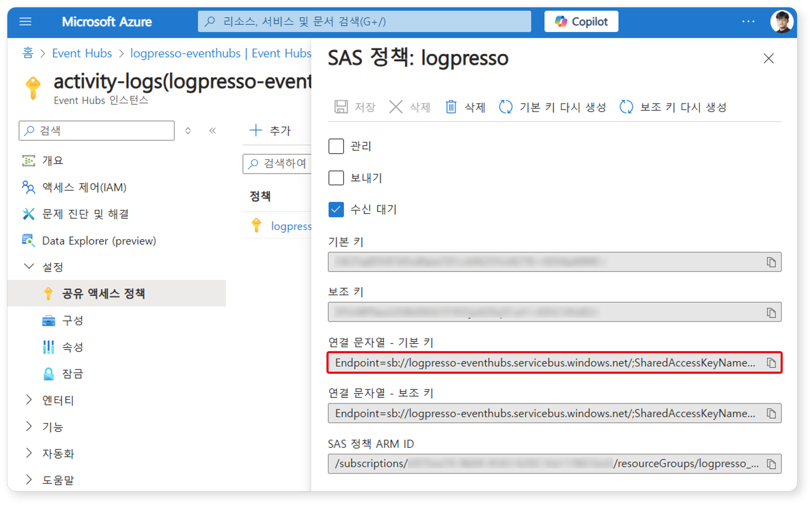The image size is (812, 506).
Task: Click the 개요 overview icon
Action: (28, 161)
